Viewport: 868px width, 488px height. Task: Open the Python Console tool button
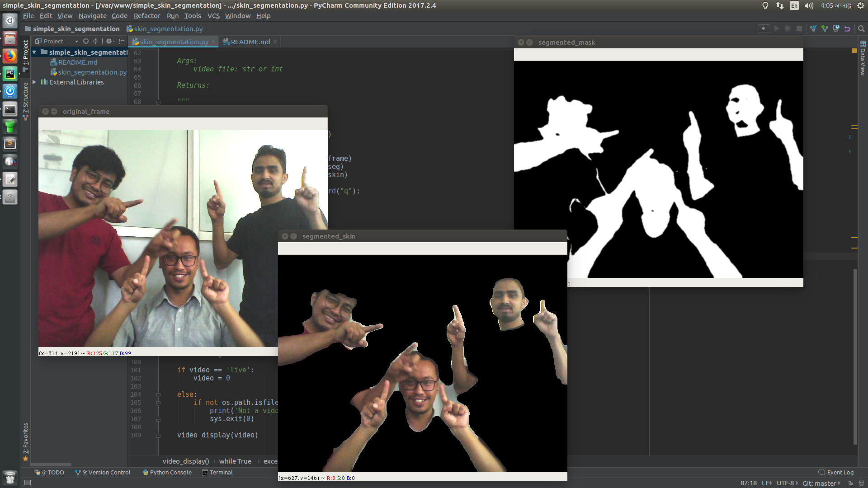pos(167,472)
